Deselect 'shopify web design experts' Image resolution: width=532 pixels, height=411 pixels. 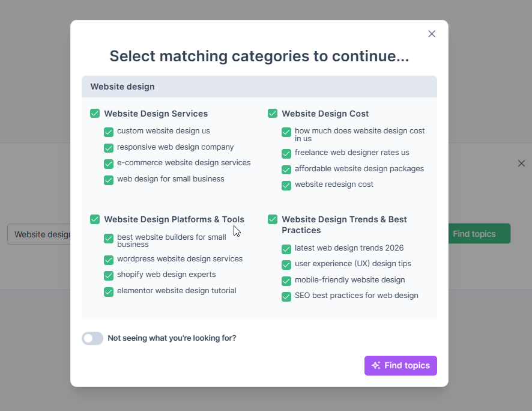click(109, 276)
